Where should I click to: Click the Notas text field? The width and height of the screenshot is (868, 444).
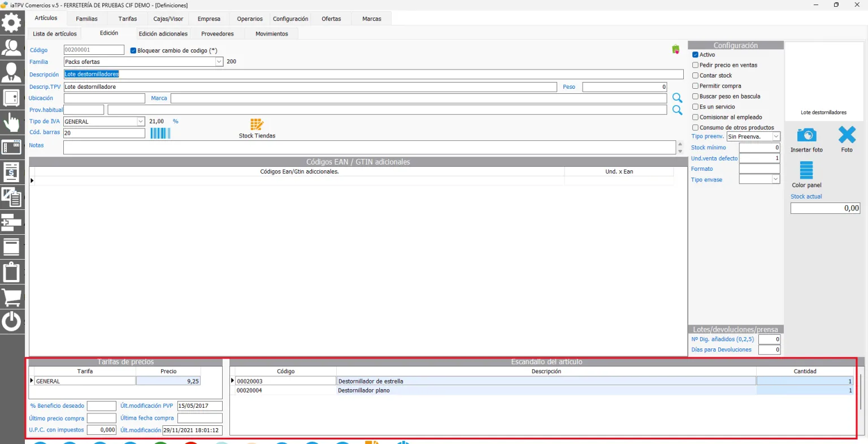tap(370, 148)
